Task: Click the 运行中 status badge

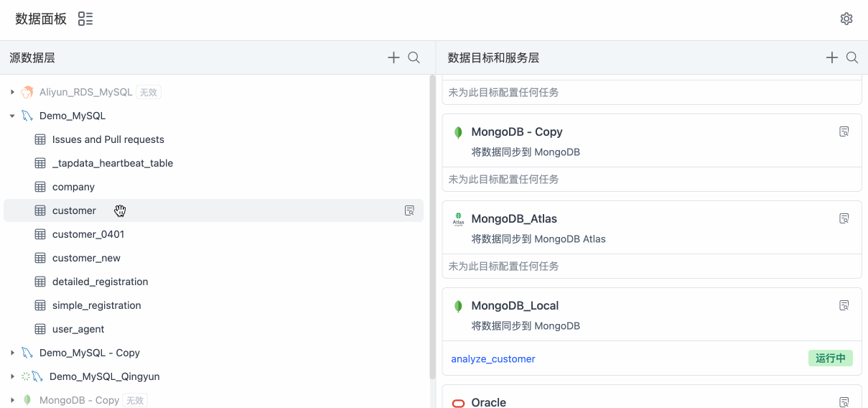Action: tap(830, 358)
